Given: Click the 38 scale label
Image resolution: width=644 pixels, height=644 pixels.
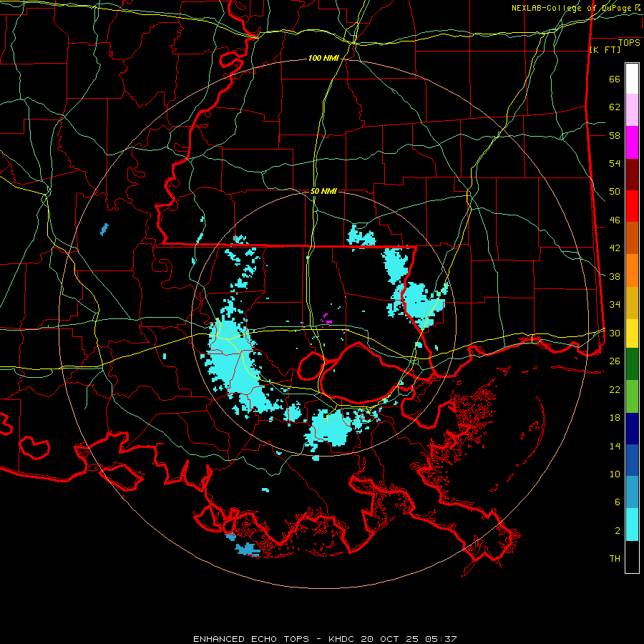Looking at the screenshot, I should tap(615, 276).
